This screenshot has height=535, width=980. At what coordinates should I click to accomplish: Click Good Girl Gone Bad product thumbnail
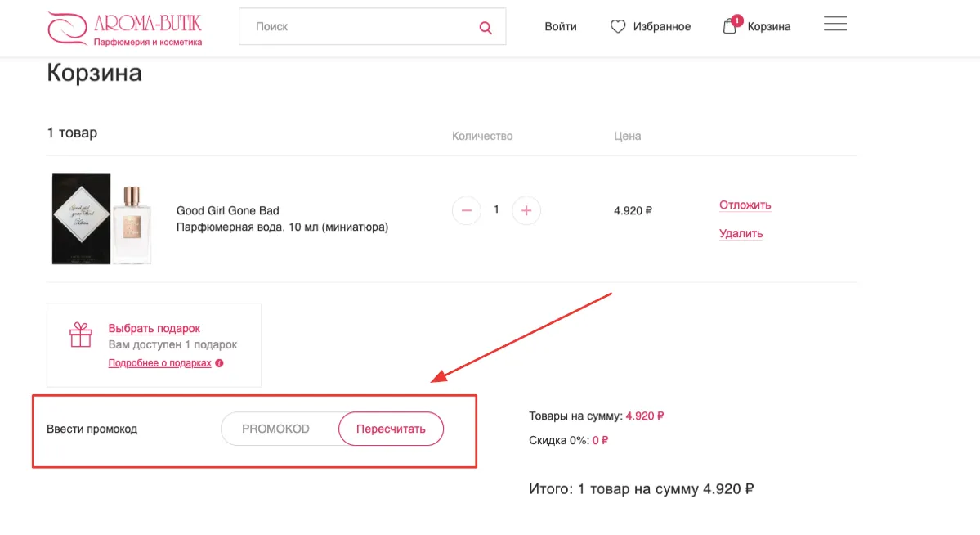point(102,219)
